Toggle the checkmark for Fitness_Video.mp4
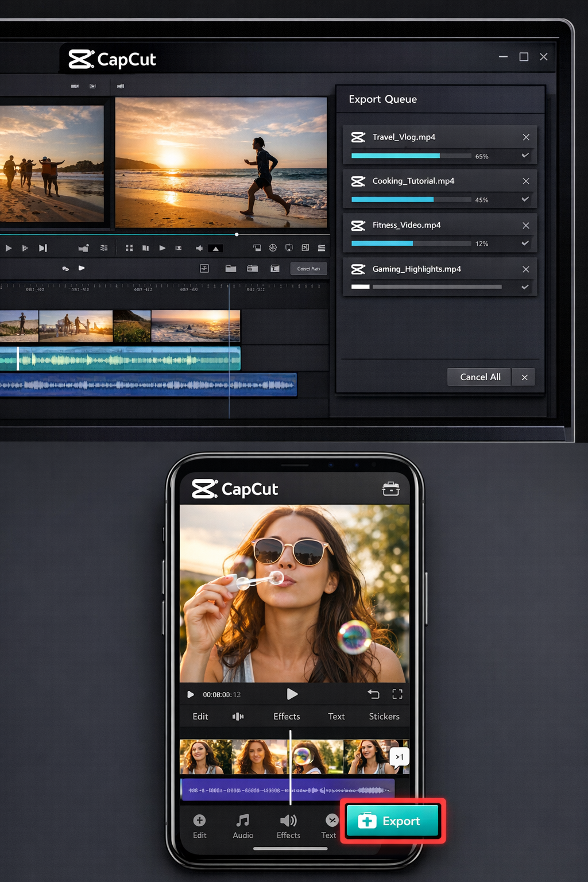The height and width of the screenshot is (882, 588). tap(525, 243)
